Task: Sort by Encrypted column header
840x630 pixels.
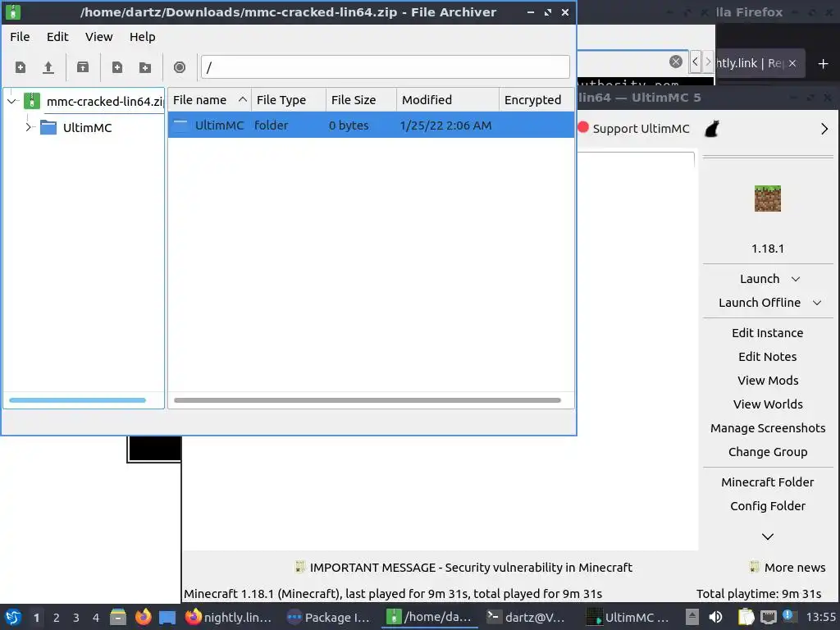Action: tap(536, 100)
